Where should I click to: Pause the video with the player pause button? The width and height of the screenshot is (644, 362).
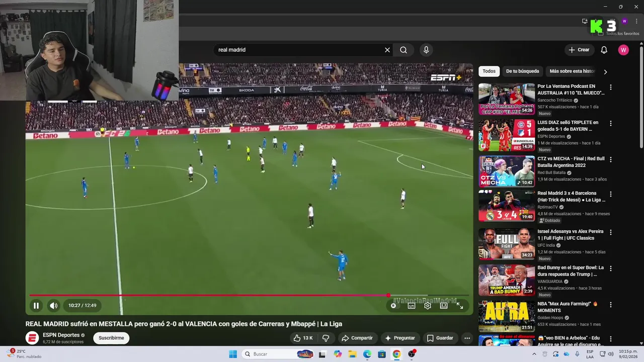tap(36, 305)
